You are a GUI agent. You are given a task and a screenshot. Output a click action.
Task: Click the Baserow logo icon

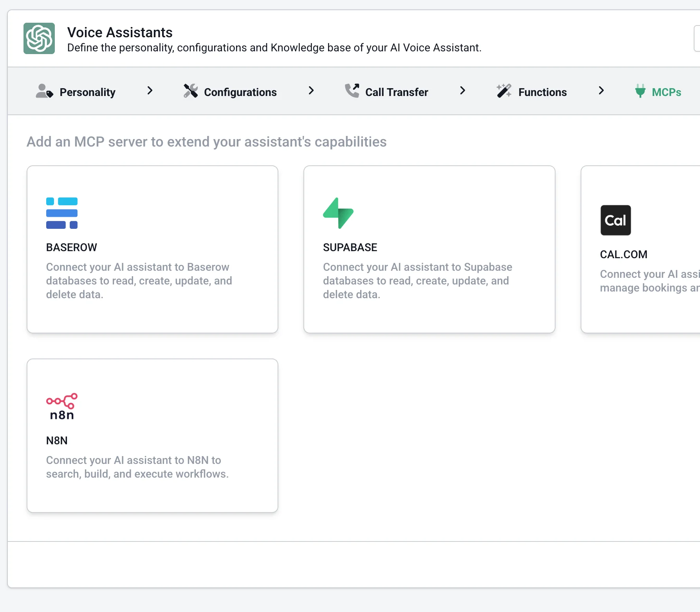click(62, 213)
